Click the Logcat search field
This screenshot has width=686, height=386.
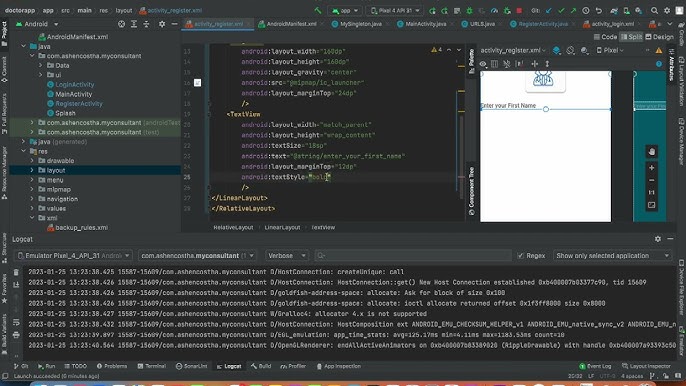click(x=413, y=256)
